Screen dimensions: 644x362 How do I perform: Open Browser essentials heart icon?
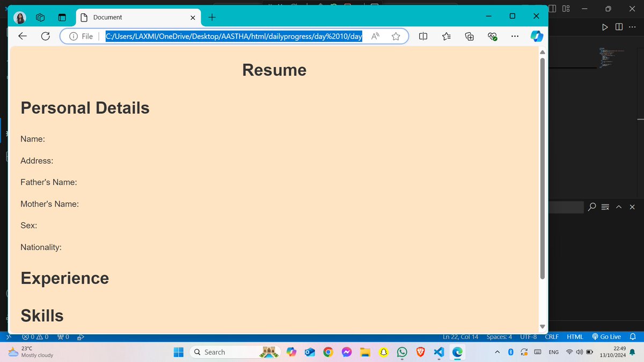[x=493, y=36]
